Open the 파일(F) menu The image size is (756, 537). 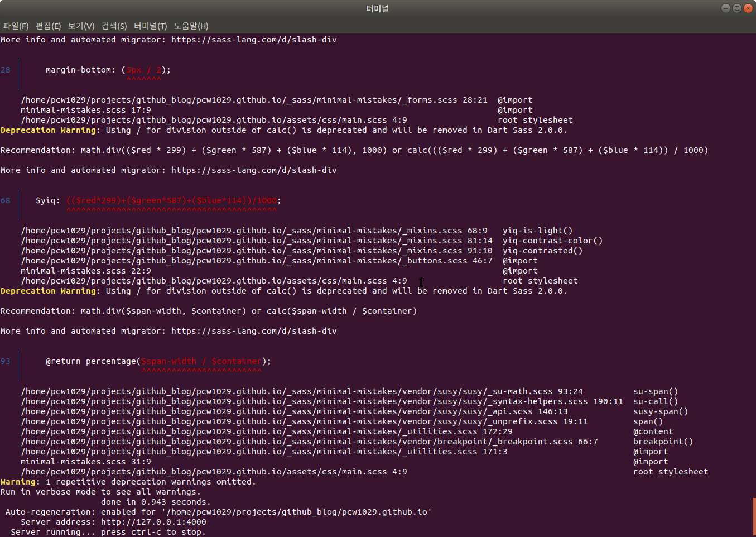pyautogui.click(x=17, y=26)
